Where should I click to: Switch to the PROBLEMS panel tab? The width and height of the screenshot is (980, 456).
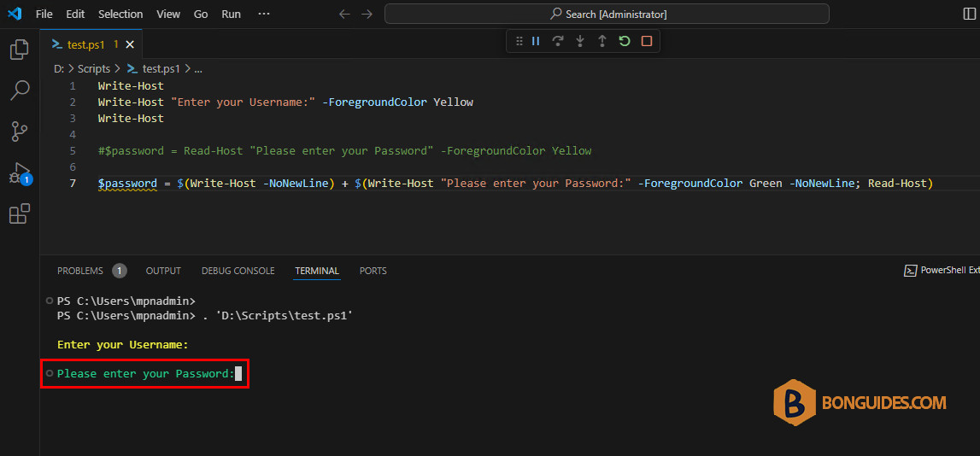[80, 271]
